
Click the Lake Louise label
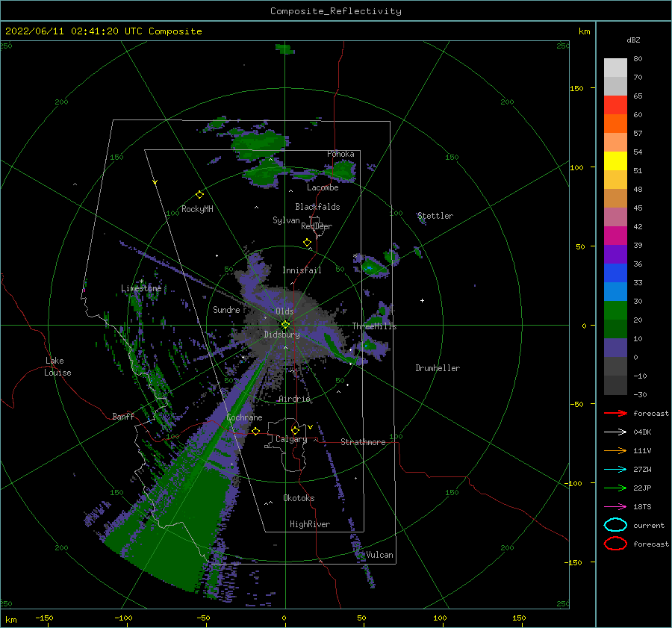tap(57, 367)
